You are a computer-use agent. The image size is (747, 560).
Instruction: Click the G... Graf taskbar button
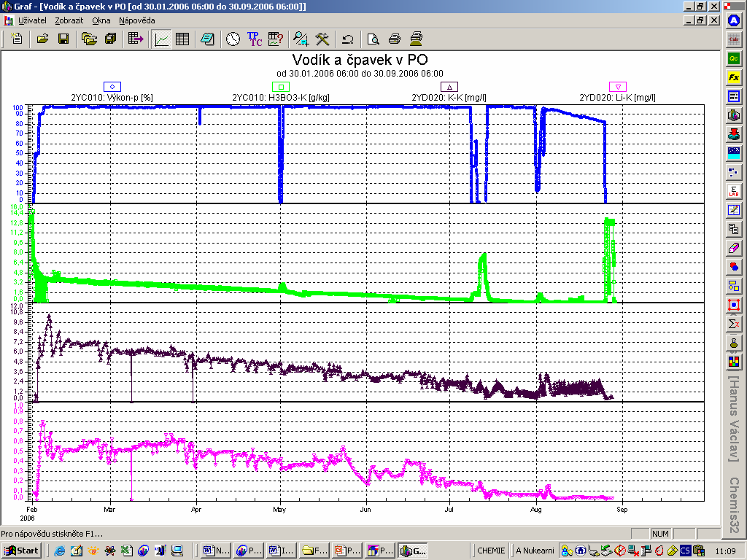pos(413,551)
